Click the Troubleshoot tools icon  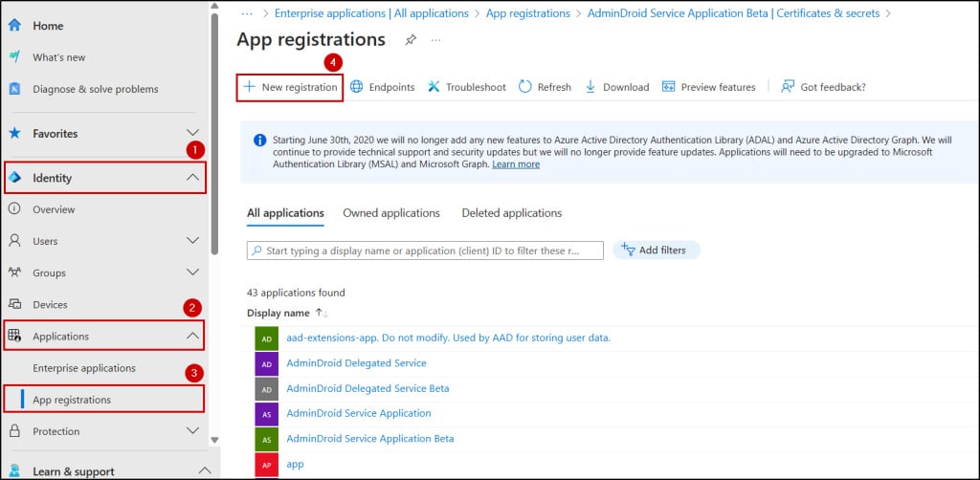tap(434, 87)
